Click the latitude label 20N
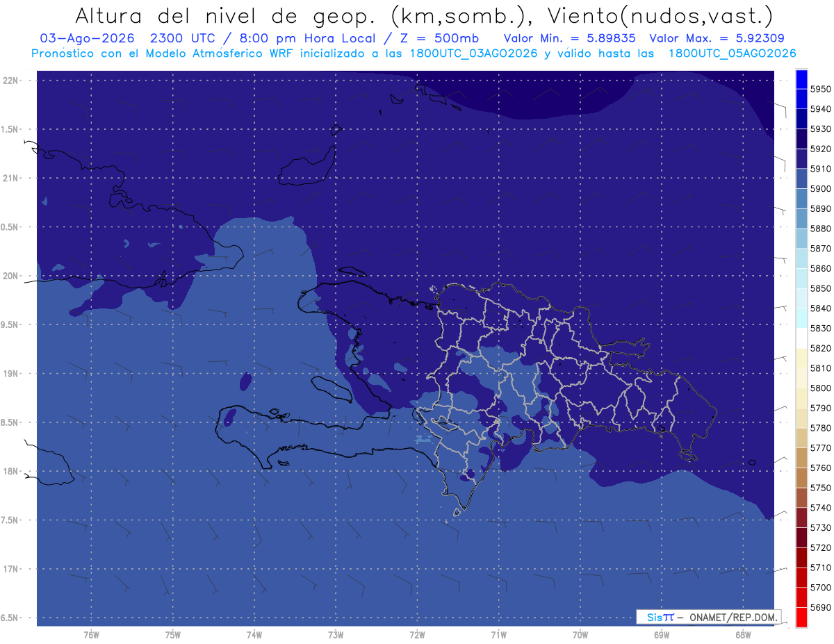 coord(10,276)
